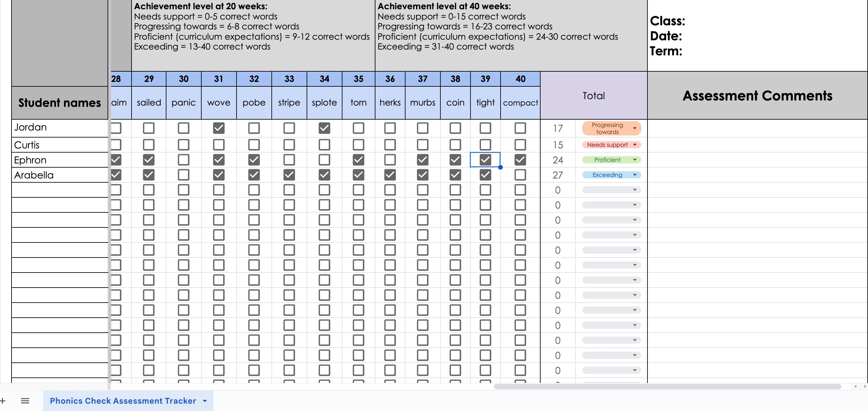868x412 pixels.
Task: Check Curtis's 'sailed' checkbox
Action: coord(149,145)
